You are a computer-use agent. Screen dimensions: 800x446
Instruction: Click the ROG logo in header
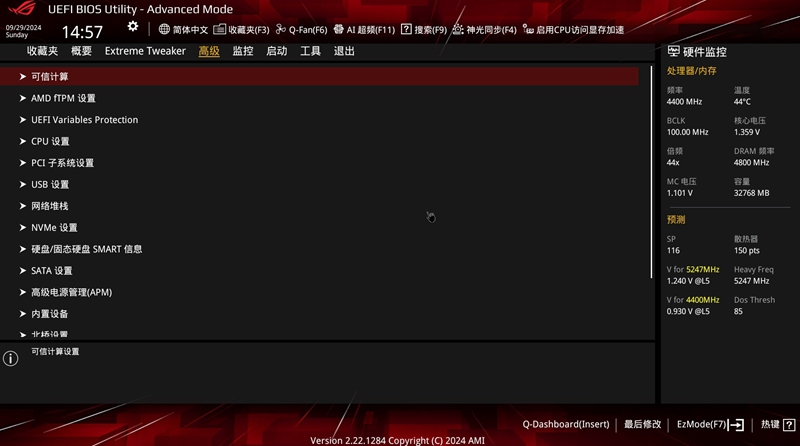point(22,9)
